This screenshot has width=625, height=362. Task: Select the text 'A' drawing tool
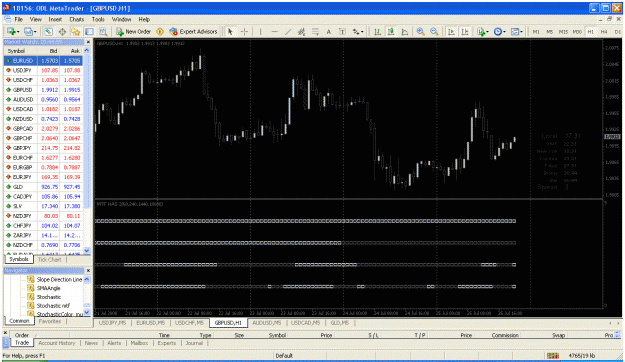(329, 31)
